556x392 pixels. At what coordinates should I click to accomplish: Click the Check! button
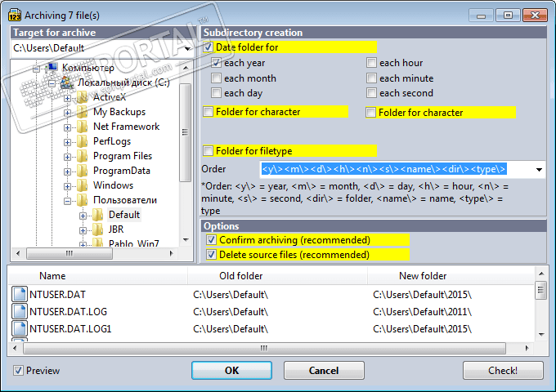tap(503, 371)
